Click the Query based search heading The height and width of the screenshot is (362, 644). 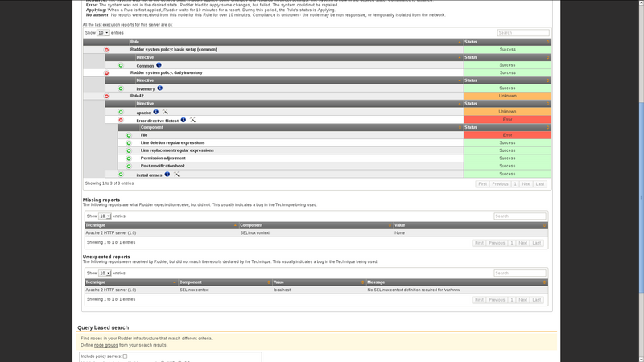(103, 327)
